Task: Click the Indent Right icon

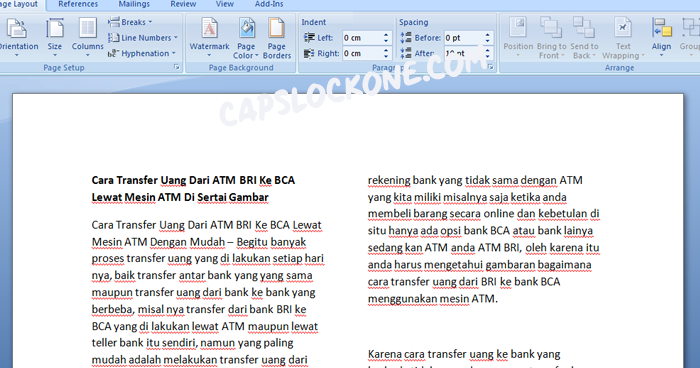Action: click(x=309, y=54)
